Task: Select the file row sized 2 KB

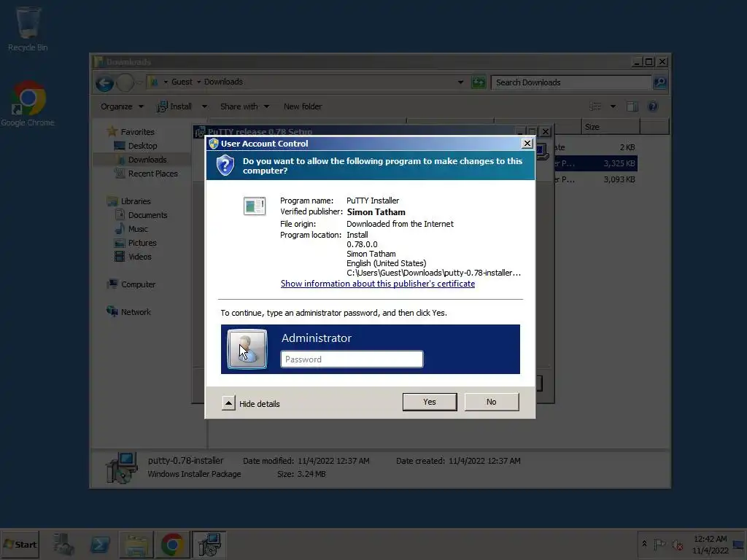Action: click(x=595, y=147)
